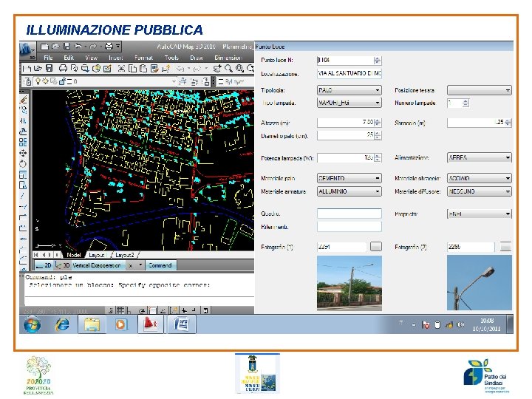Open the Proprietà dropdown showing ENEL
This screenshot has height=399, width=532.
(x=479, y=214)
